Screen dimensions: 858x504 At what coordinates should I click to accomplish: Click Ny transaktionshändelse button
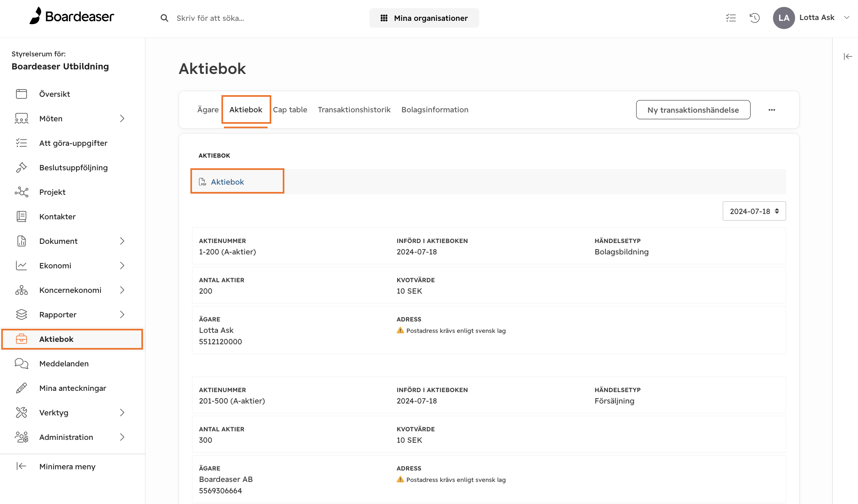693,110
